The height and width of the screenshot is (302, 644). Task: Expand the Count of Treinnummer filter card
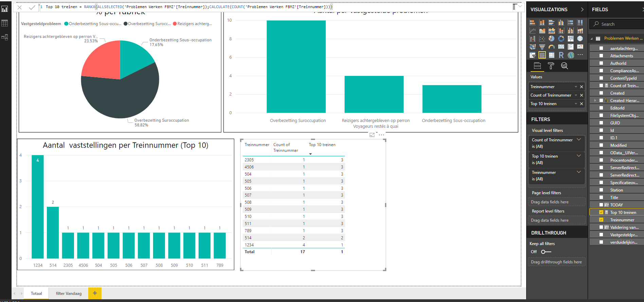click(x=579, y=140)
